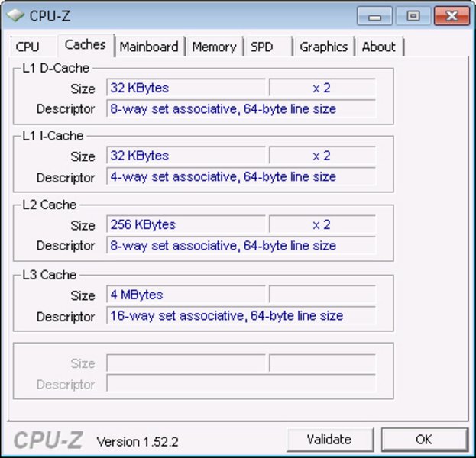
Task: Click the CPU-Z window title text
Action: pyautogui.click(x=50, y=16)
